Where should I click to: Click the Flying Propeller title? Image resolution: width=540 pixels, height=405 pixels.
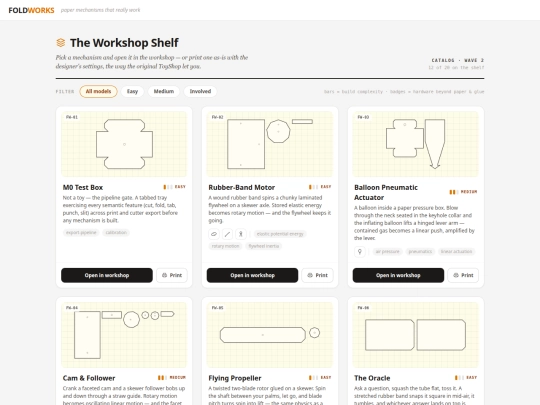pyautogui.click(x=235, y=378)
